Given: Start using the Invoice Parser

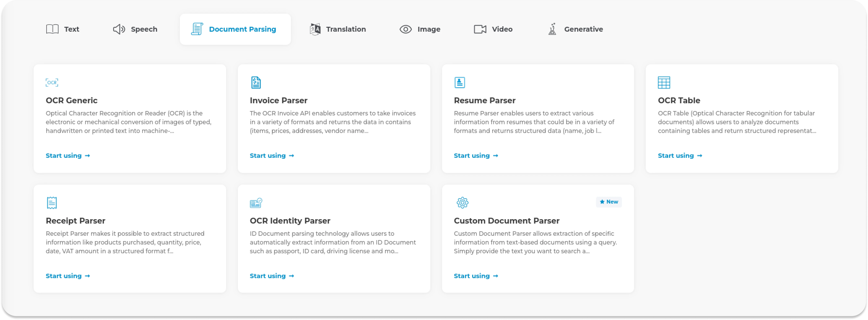Looking at the screenshot, I should pyautogui.click(x=272, y=155).
